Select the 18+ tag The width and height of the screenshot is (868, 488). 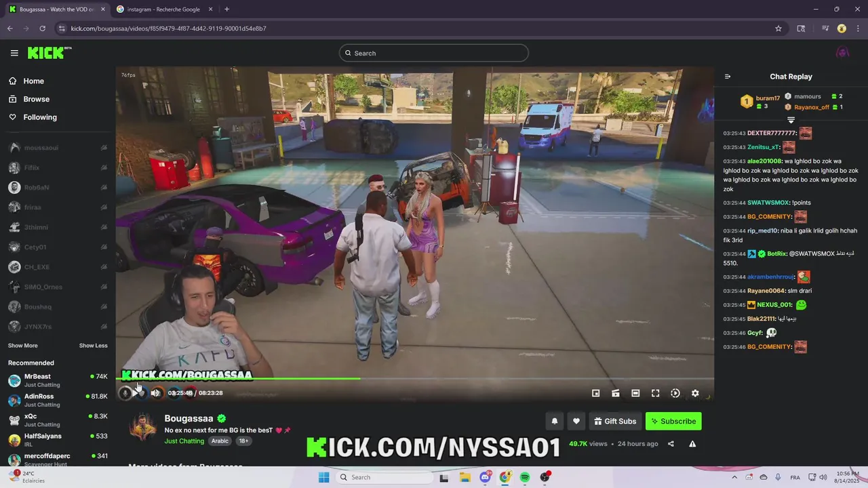[243, 441]
